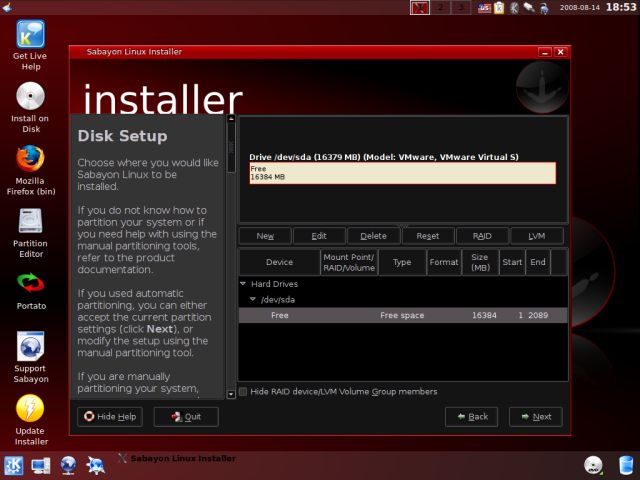Click the 2008-08-14 date in the panel
Image resolution: width=640 pixels, height=480 pixels.
point(580,8)
